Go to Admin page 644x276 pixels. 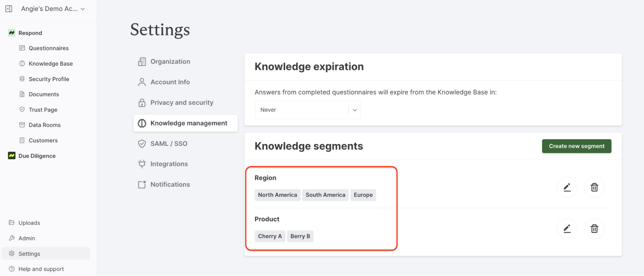pyautogui.click(x=26, y=238)
